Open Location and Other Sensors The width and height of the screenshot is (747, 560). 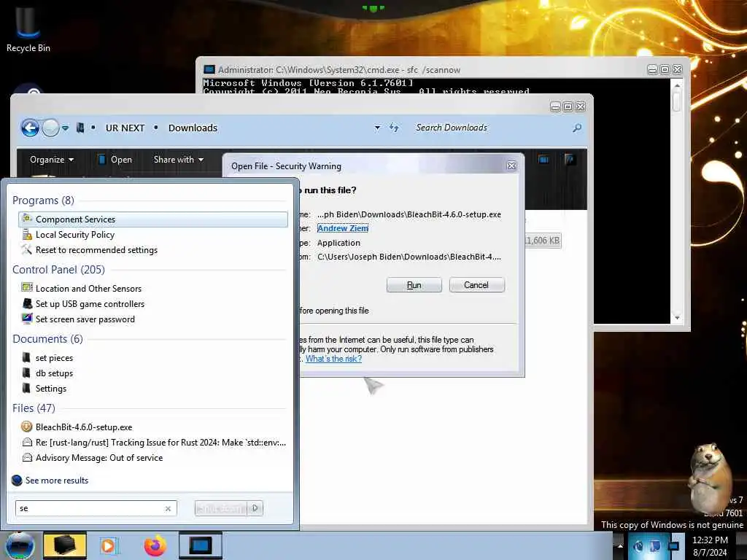click(153, 289)
